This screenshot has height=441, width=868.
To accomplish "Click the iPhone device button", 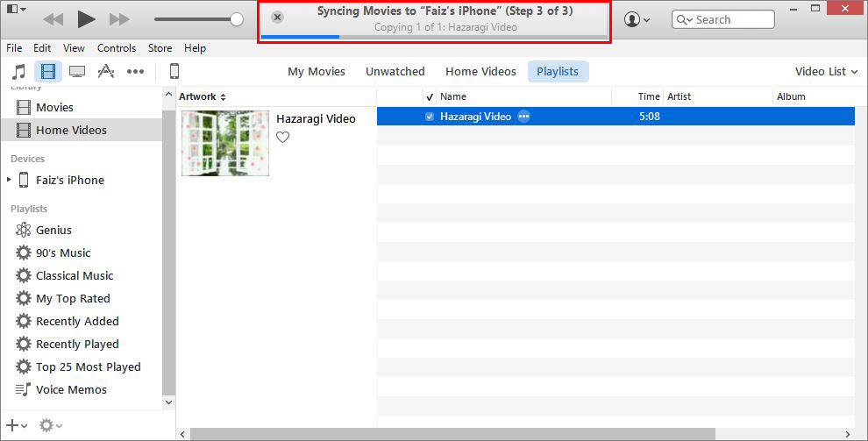I will pyautogui.click(x=174, y=71).
